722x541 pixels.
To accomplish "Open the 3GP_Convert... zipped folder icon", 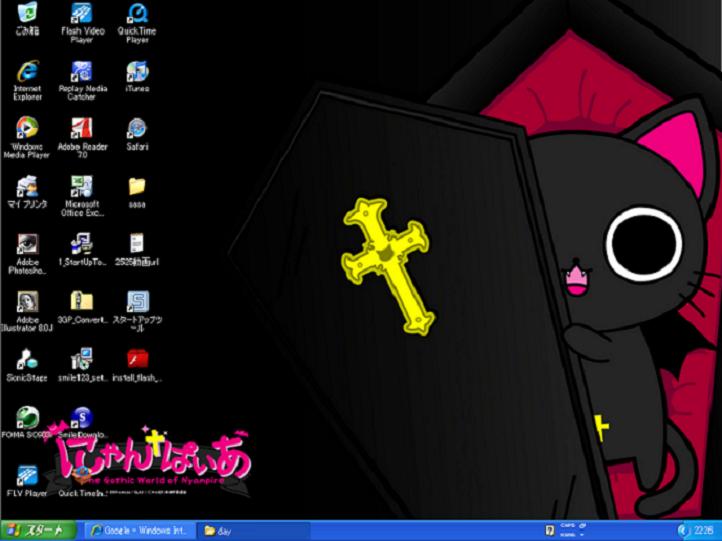I will point(82,307).
